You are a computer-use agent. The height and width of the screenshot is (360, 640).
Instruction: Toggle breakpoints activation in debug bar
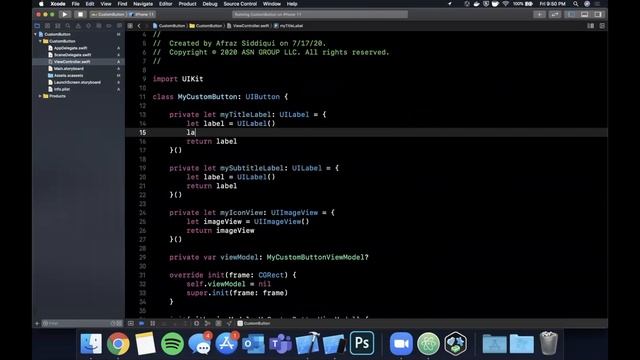tap(141, 323)
